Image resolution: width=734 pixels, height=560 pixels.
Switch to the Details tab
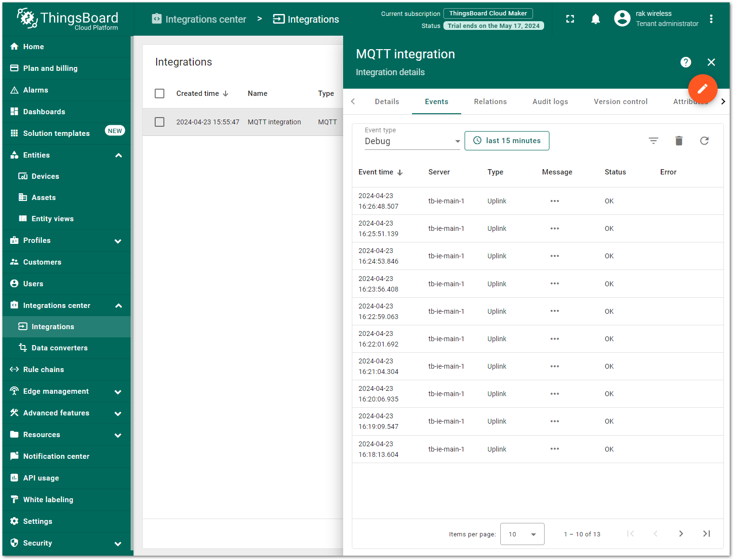coord(387,102)
